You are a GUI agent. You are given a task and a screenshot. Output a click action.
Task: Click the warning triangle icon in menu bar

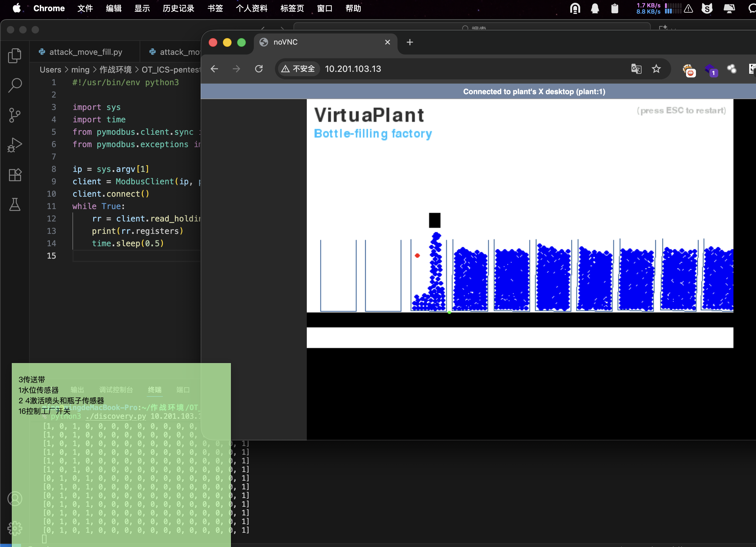click(688, 8)
